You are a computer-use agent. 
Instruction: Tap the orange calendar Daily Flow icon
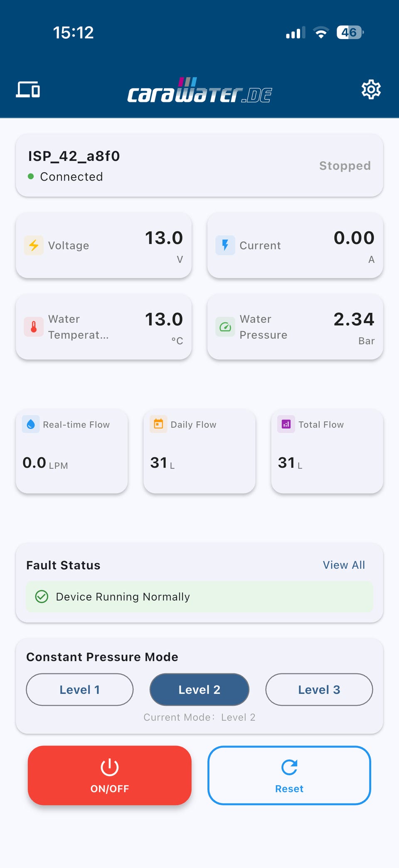pos(158,424)
